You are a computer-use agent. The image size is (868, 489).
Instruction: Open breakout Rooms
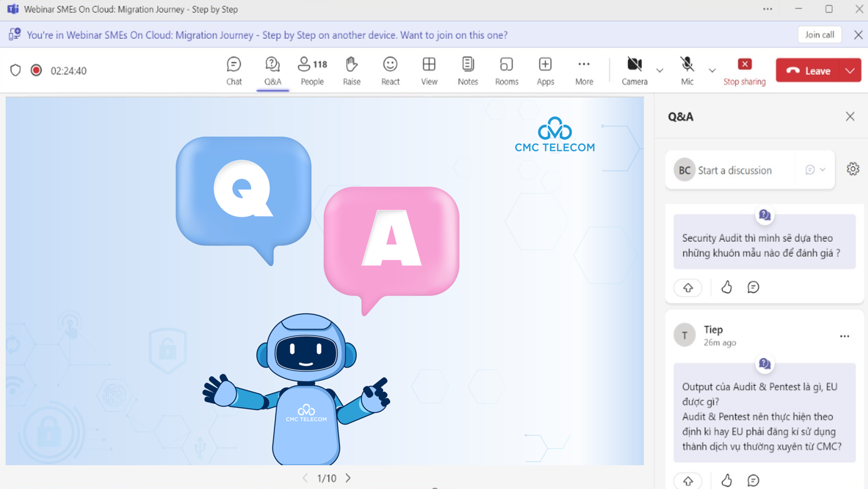(x=506, y=70)
